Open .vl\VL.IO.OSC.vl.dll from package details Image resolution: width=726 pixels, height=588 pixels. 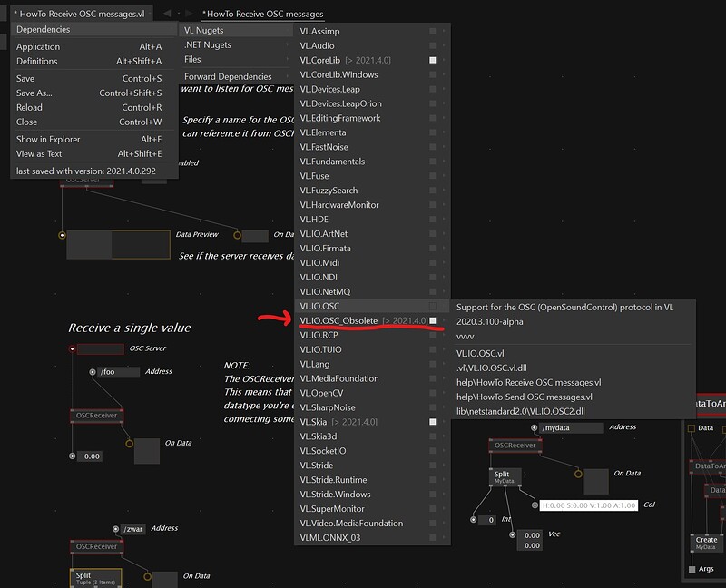pos(574,367)
